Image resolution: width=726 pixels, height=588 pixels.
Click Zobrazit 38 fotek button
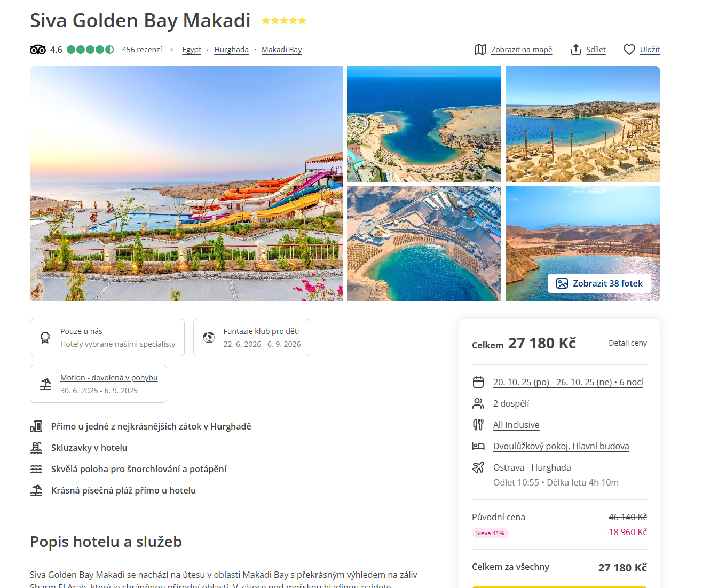coord(599,283)
